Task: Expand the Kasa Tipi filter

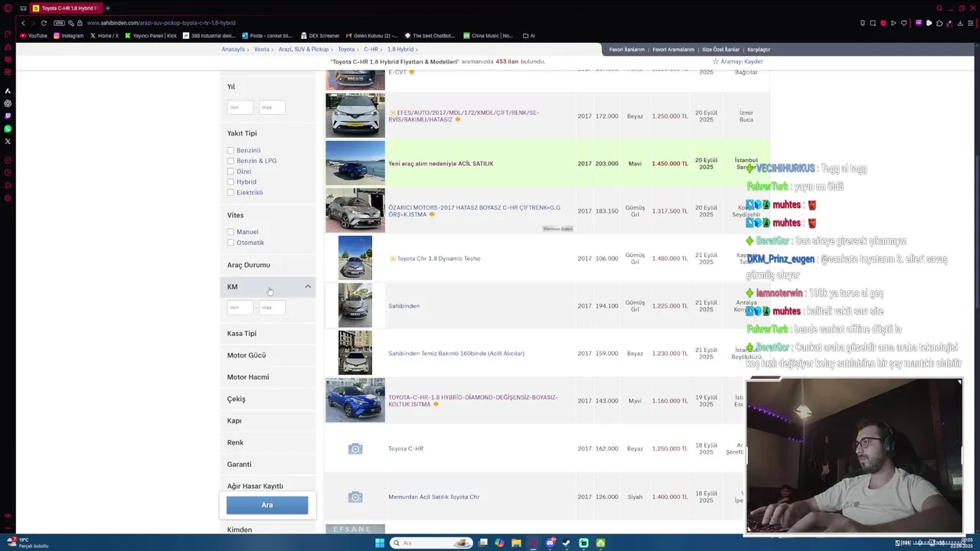Action: pyautogui.click(x=268, y=334)
